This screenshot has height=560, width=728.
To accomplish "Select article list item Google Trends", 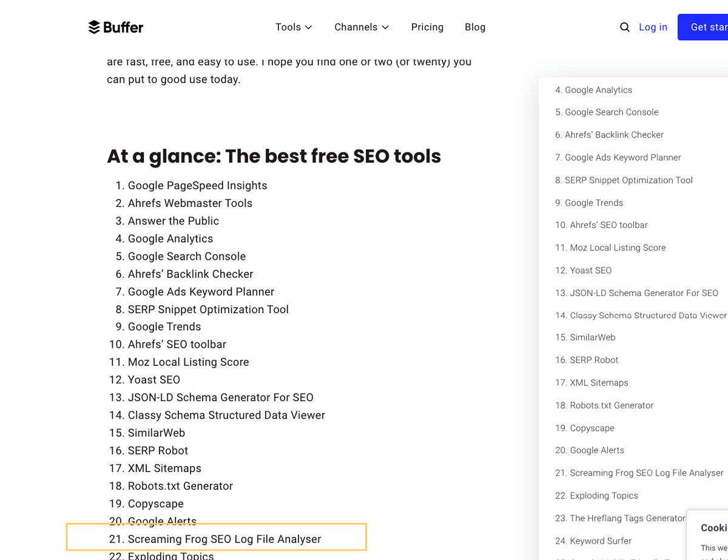I will pyautogui.click(x=164, y=326).
